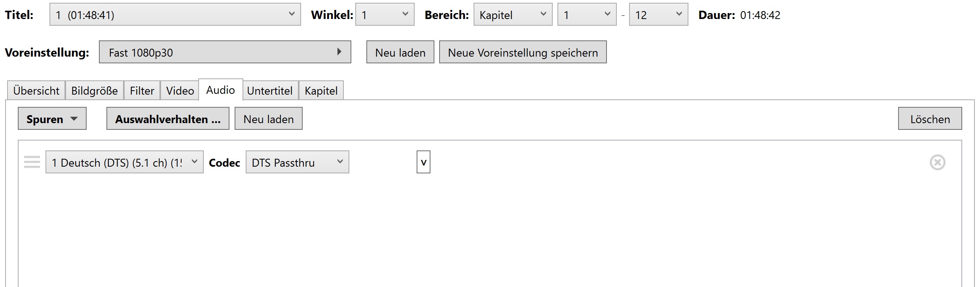Go to the Untertitel tab

[270, 91]
